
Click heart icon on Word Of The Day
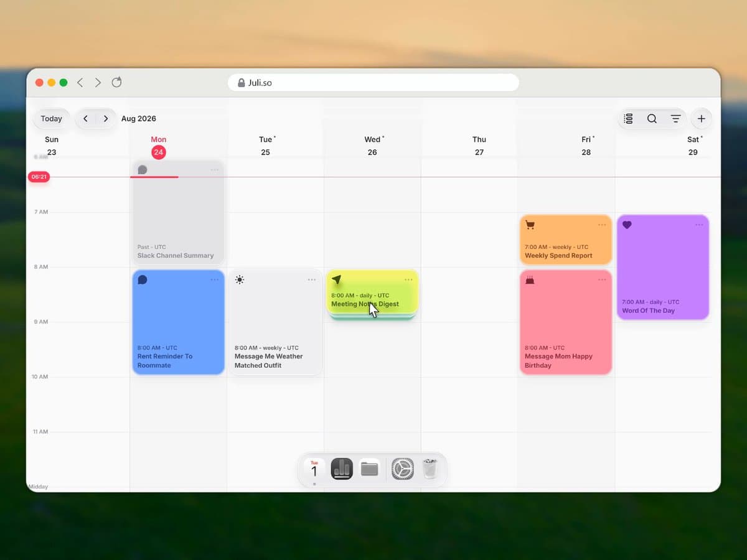click(627, 225)
